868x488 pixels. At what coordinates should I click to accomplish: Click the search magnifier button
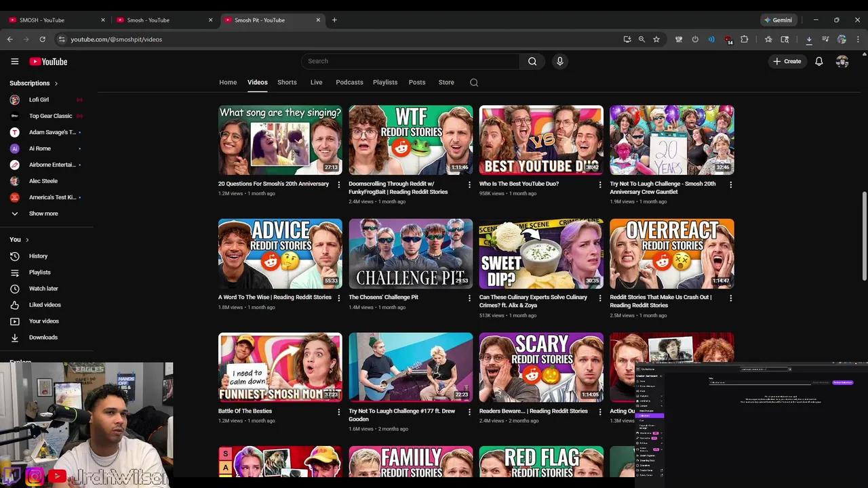pyautogui.click(x=532, y=61)
